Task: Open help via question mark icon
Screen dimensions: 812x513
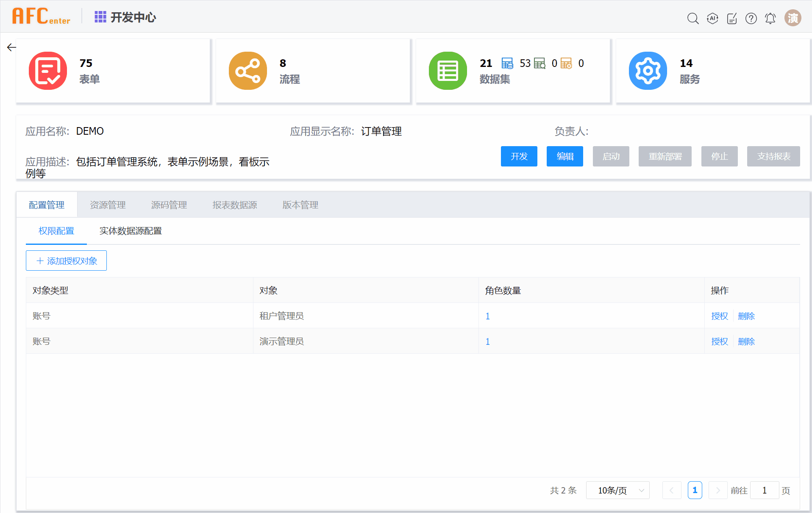Action: tap(751, 18)
